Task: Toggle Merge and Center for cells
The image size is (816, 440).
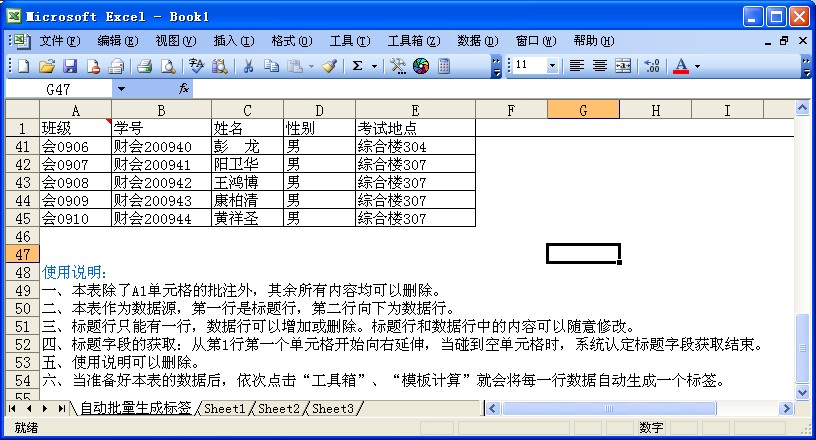Action: pos(623,66)
